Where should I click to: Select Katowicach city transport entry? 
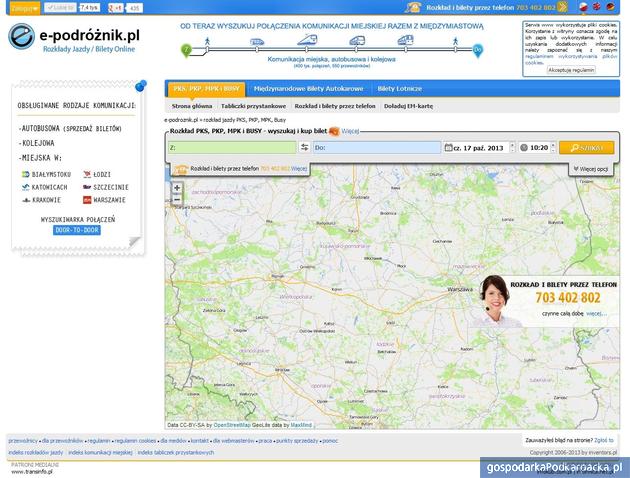[x=44, y=187]
